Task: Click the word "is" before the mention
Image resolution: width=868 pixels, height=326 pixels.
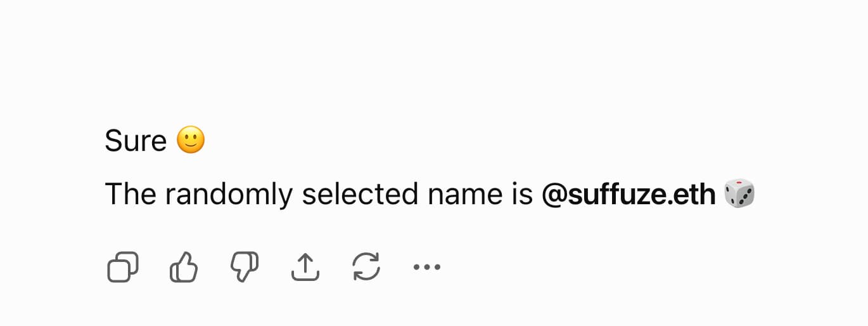Action: [x=520, y=194]
